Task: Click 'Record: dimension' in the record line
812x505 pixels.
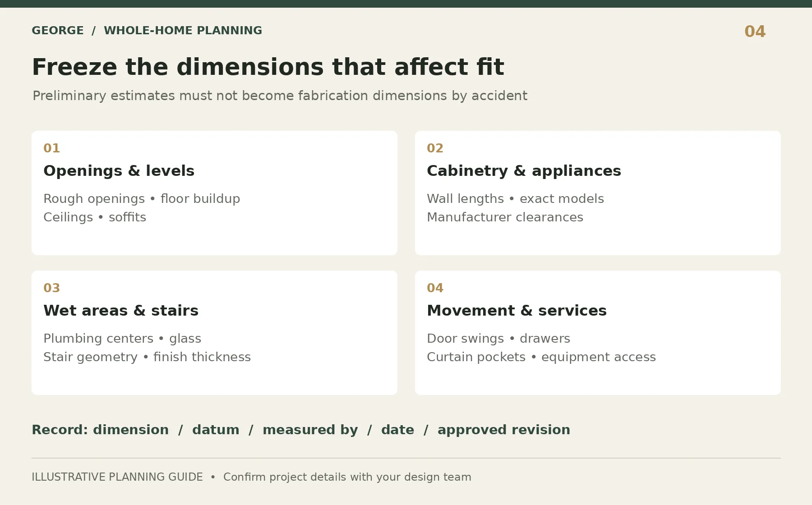Action: point(100,430)
